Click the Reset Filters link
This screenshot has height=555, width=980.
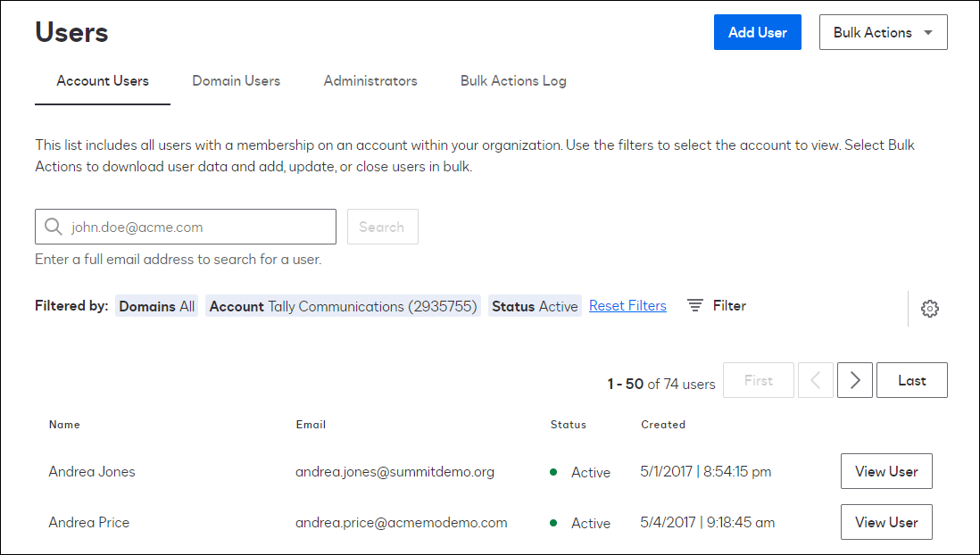(x=627, y=305)
